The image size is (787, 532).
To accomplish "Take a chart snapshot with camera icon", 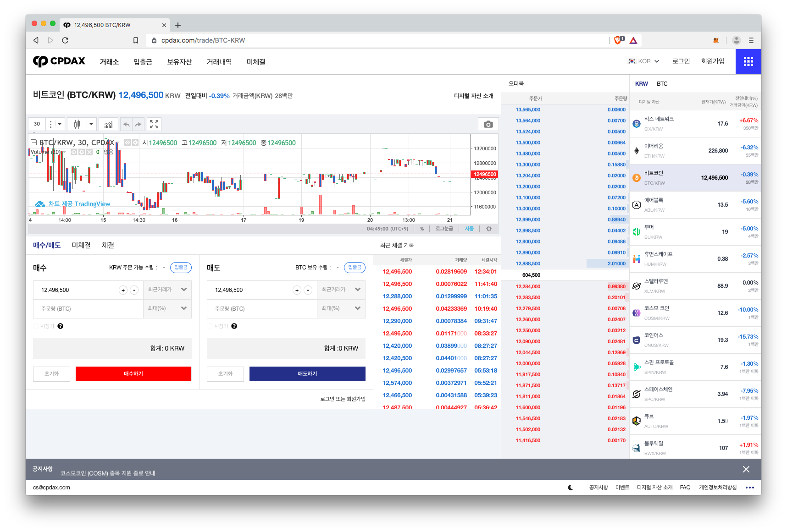I will coord(488,124).
